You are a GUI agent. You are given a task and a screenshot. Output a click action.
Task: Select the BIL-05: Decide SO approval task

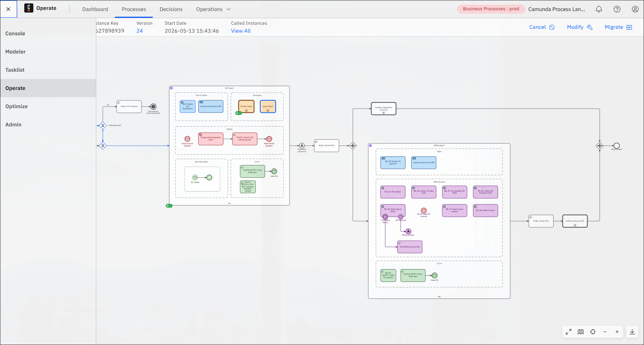click(x=393, y=163)
